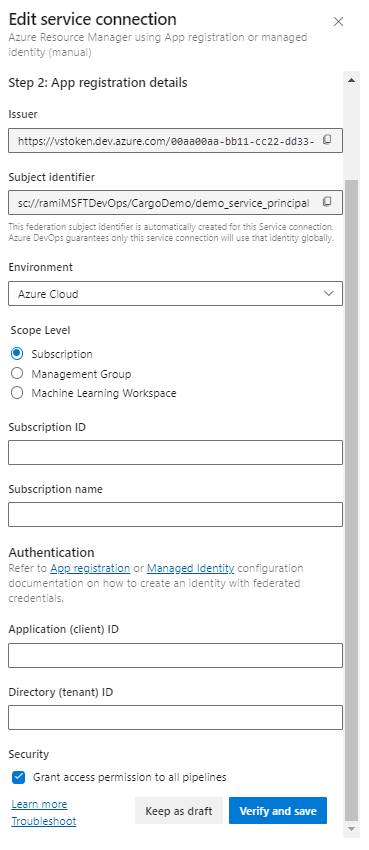369x850 pixels.
Task: Close the Edit service connection panel
Action: [x=338, y=22]
